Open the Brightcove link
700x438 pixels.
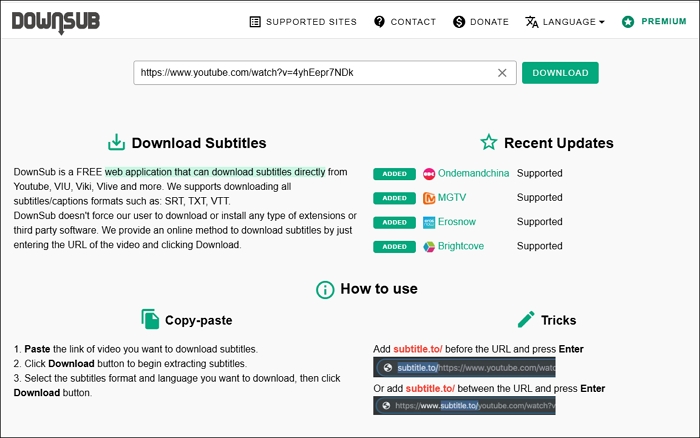click(x=461, y=246)
